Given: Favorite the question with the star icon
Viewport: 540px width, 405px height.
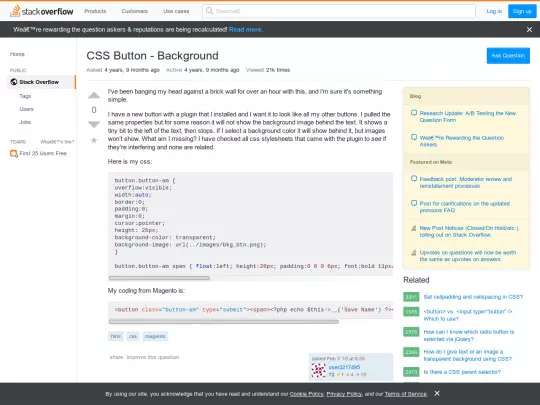Looking at the screenshot, I should pyautogui.click(x=94, y=140).
